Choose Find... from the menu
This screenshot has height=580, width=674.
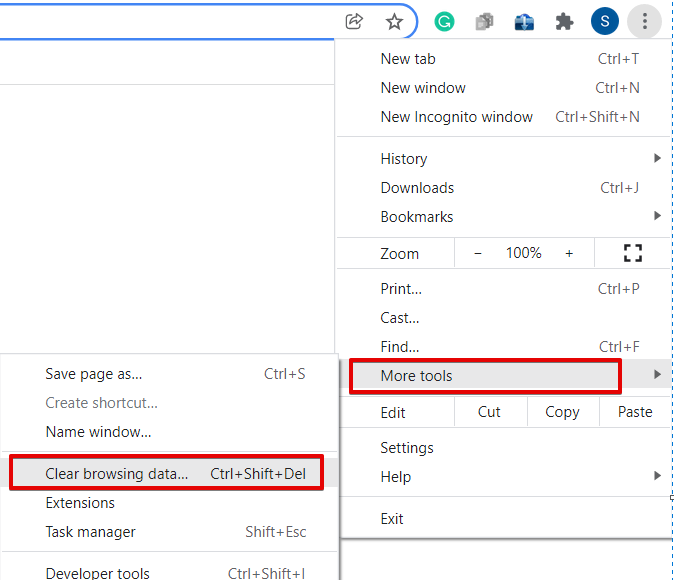click(x=503, y=347)
